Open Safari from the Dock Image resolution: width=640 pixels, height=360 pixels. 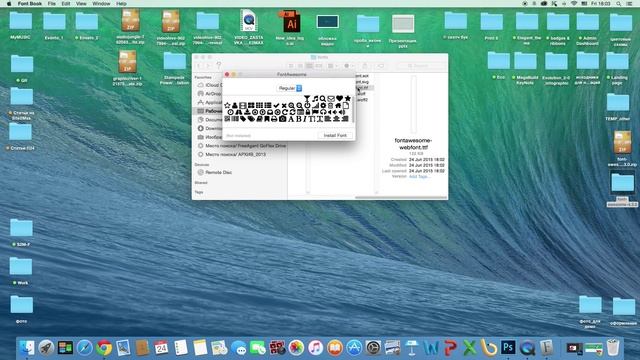click(84, 348)
